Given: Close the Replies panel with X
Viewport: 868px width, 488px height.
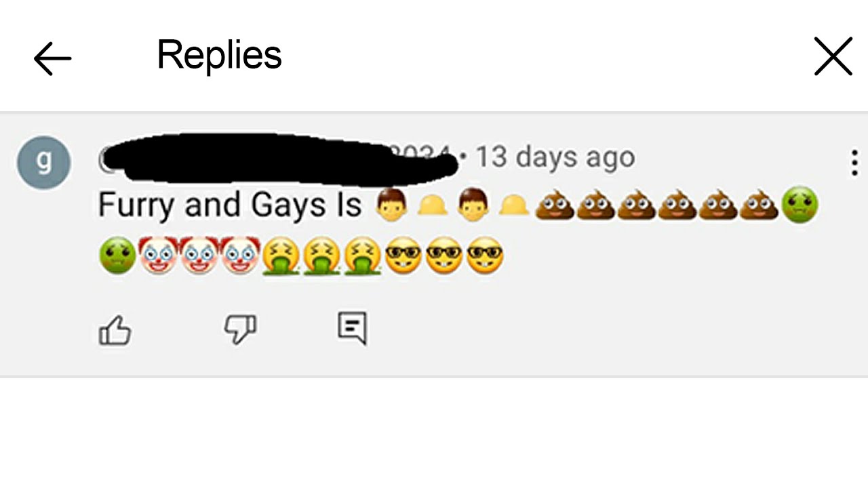Looking at the screenshot, I should [x=833, y=56].
